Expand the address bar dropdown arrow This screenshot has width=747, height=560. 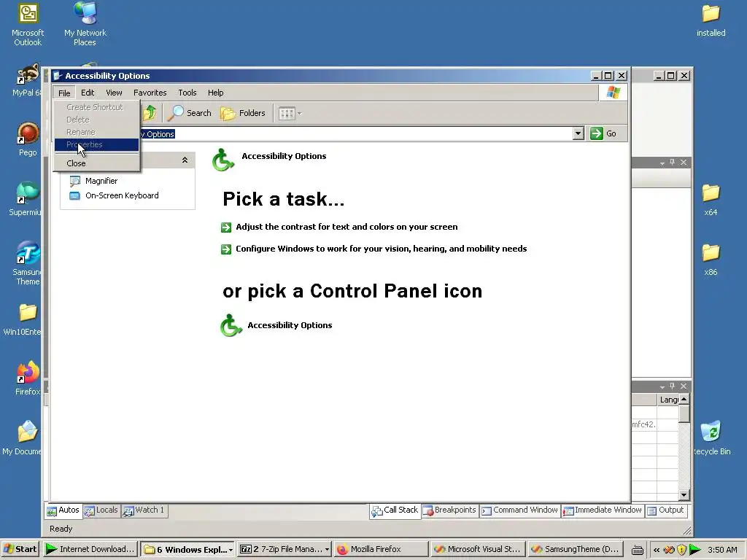(578, 134)
